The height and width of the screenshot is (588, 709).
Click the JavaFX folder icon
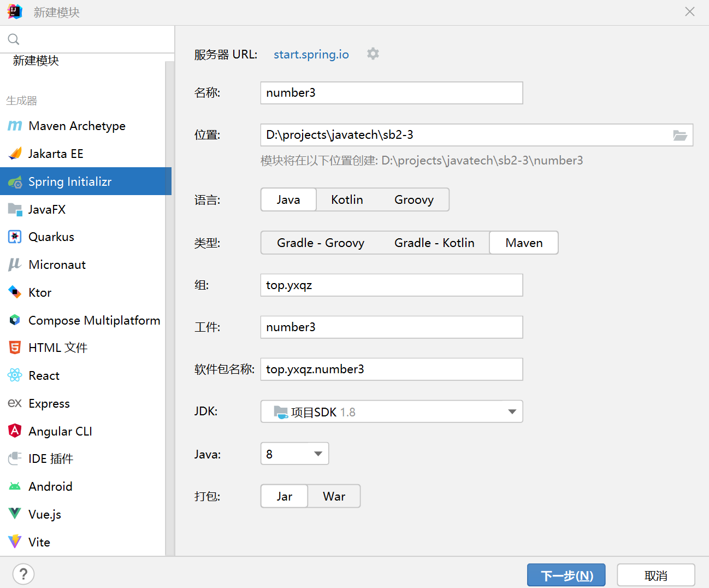pyautogui.click(x=15, y=209)
